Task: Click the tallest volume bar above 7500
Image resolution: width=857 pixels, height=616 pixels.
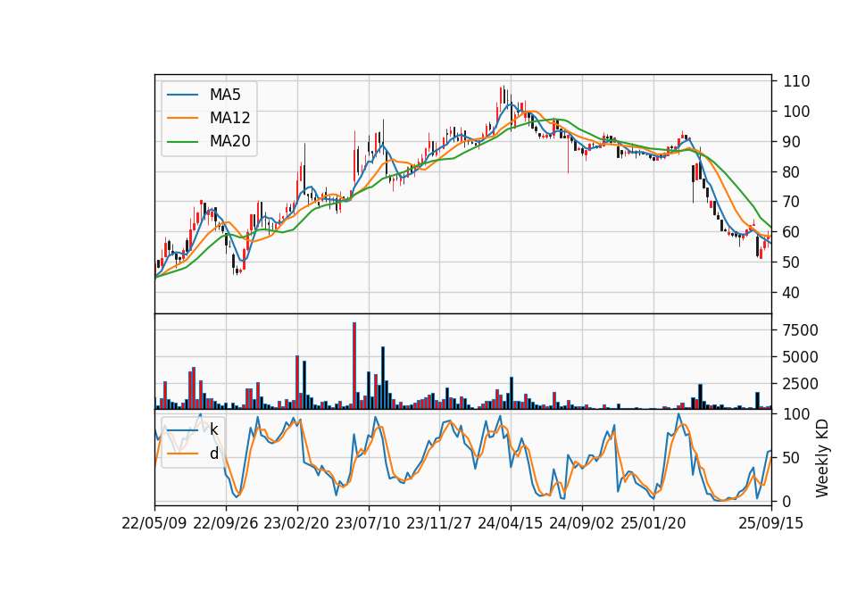Action: [354, 366]
